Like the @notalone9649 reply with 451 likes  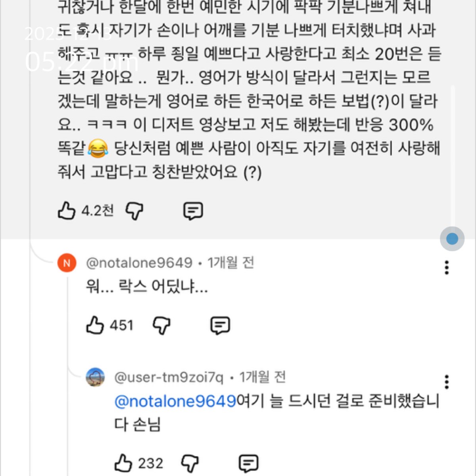click(x=95, y=325)
